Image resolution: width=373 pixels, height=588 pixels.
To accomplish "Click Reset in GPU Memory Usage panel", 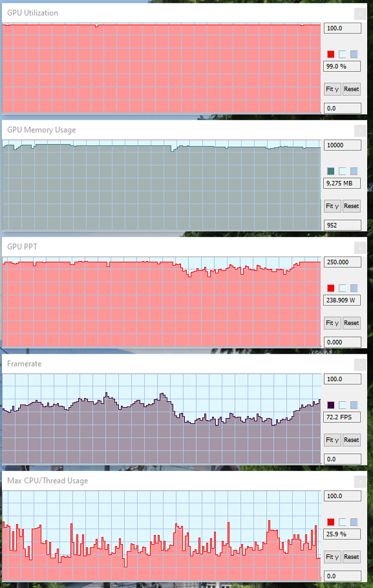I will 352,206.
